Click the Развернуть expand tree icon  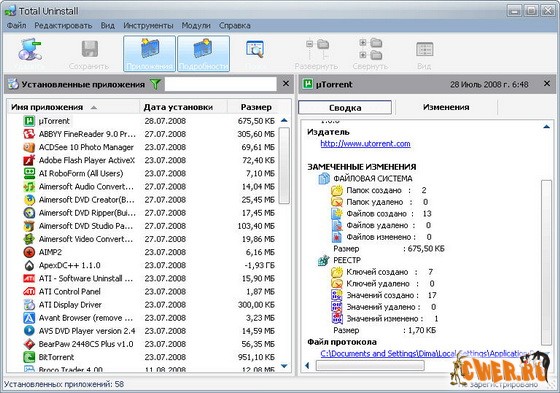(317, 50)
